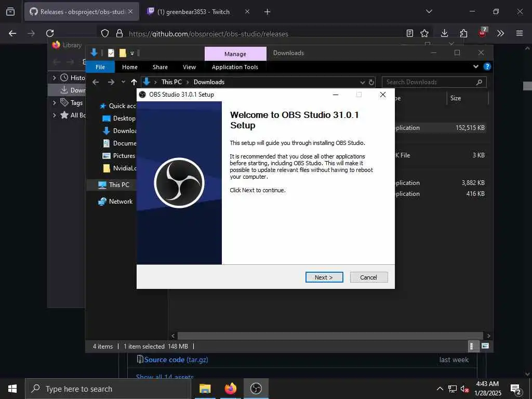The width and height of the screenshot is (532, 399).
Task: Click Downloads in address breadcrumb
Action: click(x=209, y=82)
